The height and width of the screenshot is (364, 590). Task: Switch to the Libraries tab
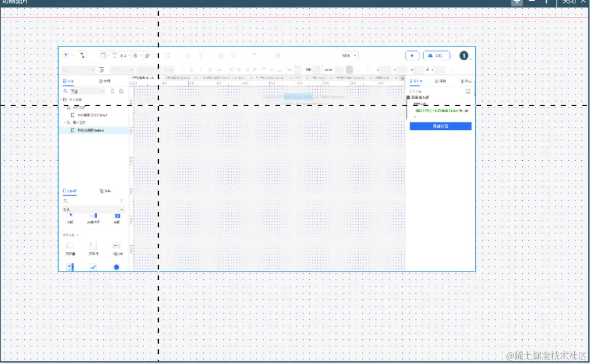pos(70,191)
